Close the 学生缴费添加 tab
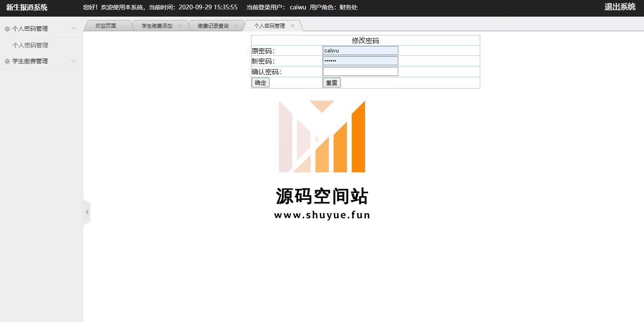Image resolution: width=644 pixels, height=322 pixels. [180, 26]
